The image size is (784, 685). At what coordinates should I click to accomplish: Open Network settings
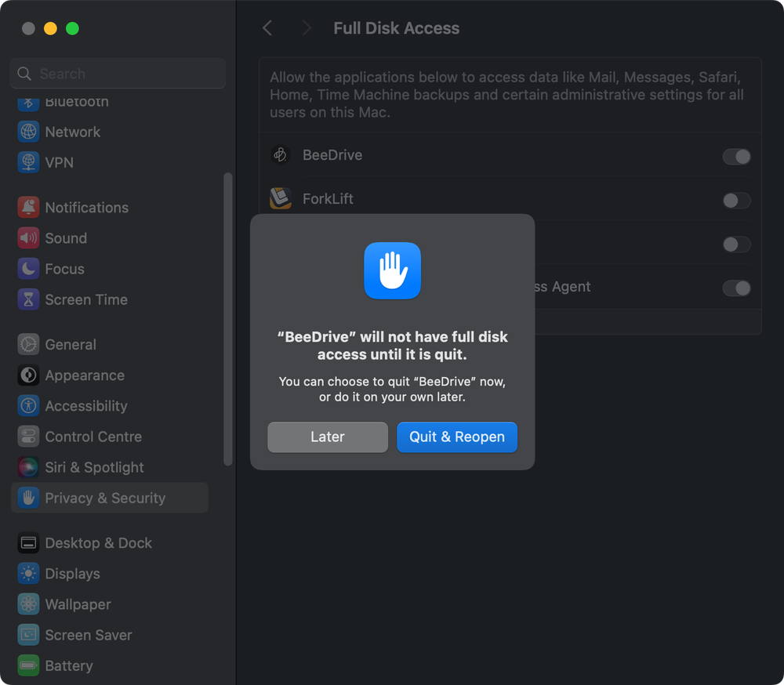tap(110, 132)
